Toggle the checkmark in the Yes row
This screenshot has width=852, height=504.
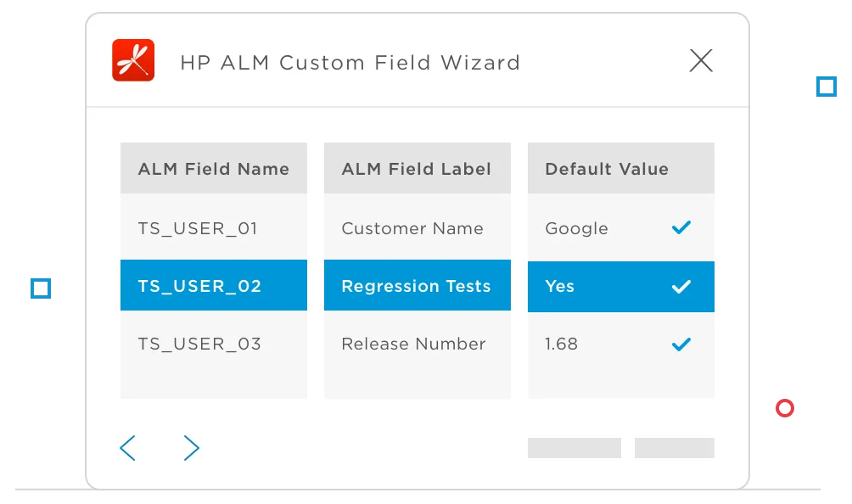[x=681, y=287]
